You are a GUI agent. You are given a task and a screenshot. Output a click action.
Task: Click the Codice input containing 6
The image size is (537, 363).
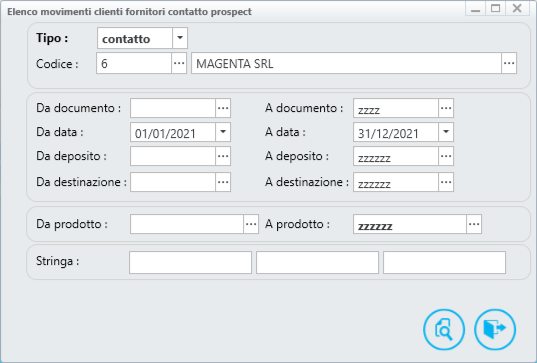(x=134, y=63)
